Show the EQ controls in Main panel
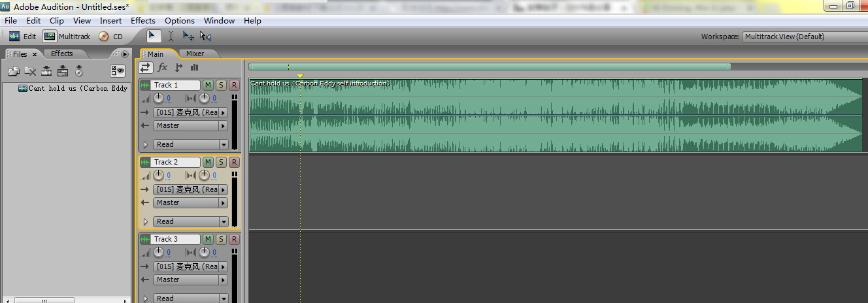This screenshot has height=303, width=868. pyautogui.click(x=194, y=67)
